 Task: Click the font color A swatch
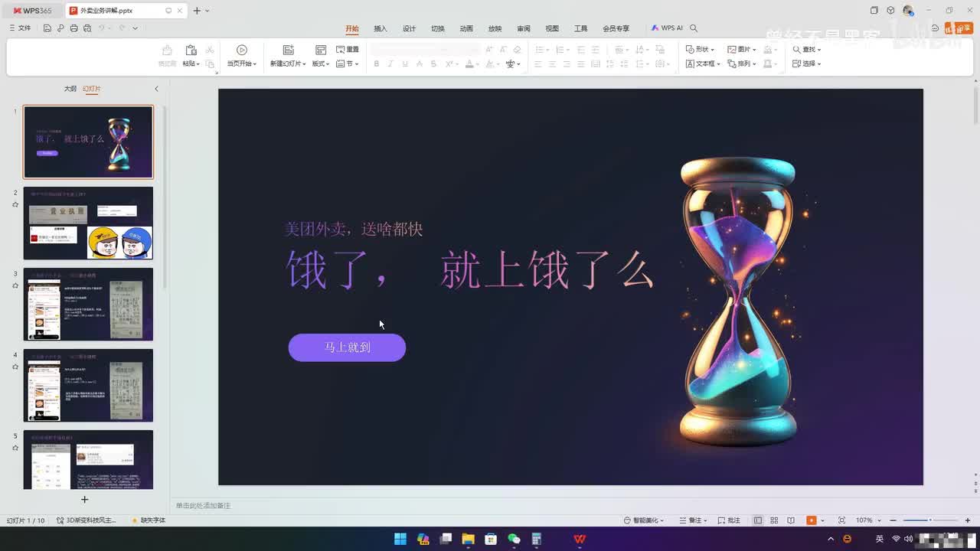[x=469, y=64]
